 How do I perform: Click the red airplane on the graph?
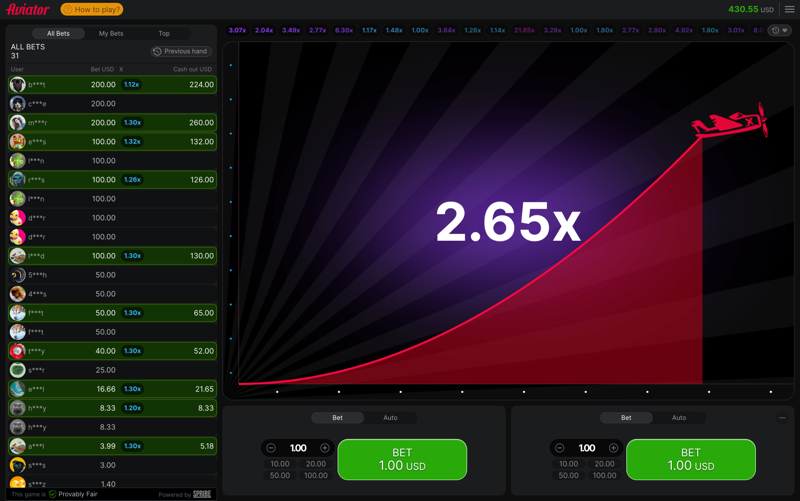732,122
